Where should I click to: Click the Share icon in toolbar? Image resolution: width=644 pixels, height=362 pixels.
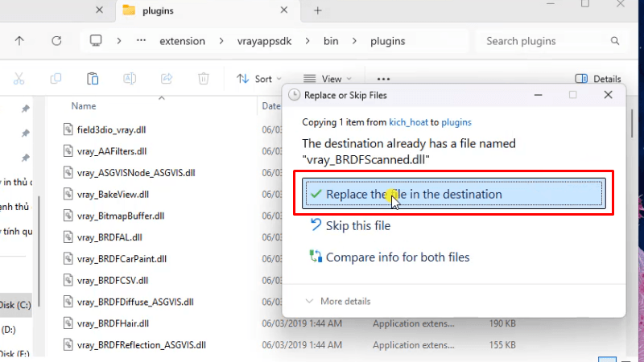click(x=167, y=79)
